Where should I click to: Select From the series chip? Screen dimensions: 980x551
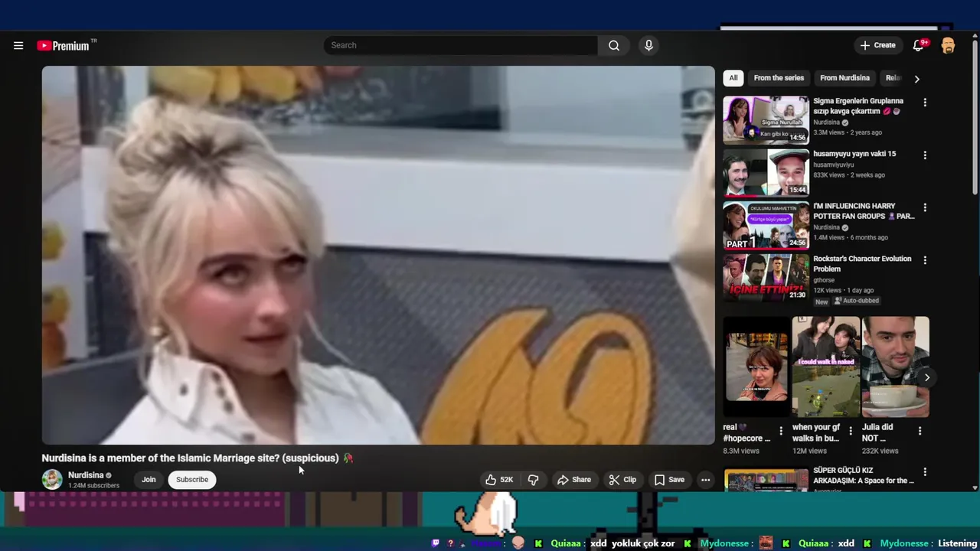coord(779,78)
